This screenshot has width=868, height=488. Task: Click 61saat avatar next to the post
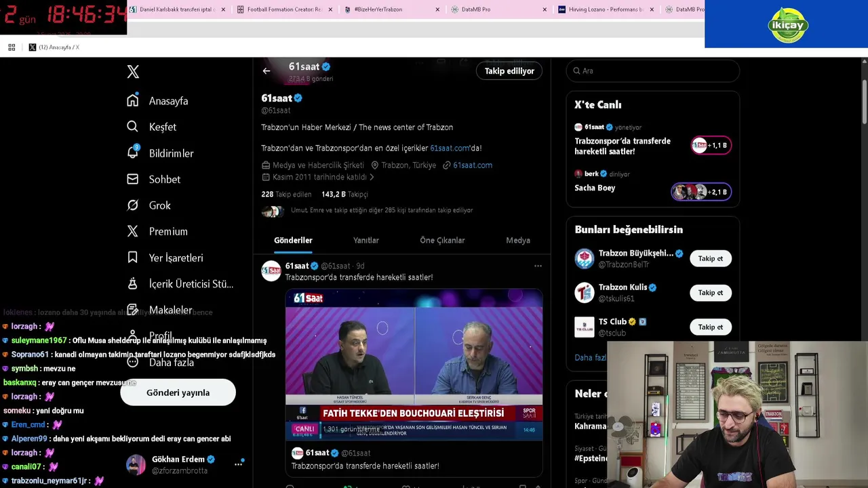(x=271, y=271)
